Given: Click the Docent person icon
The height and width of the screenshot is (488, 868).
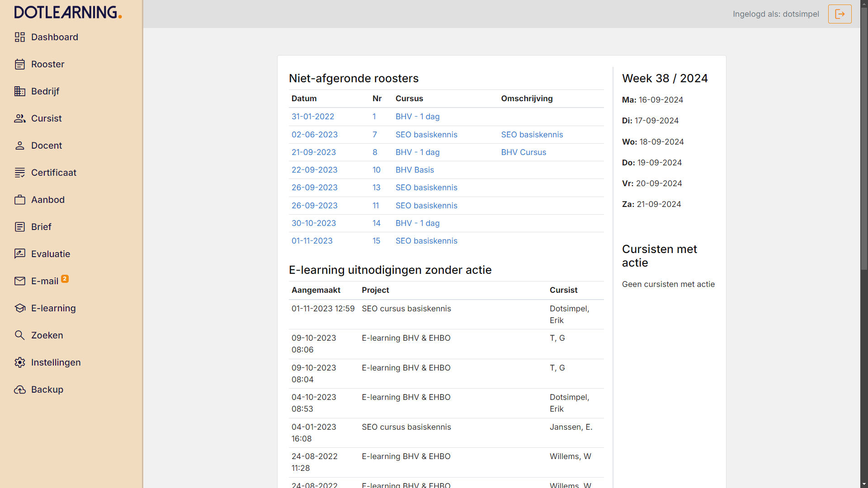Looking at the screenshot, I should click(20, 145).
